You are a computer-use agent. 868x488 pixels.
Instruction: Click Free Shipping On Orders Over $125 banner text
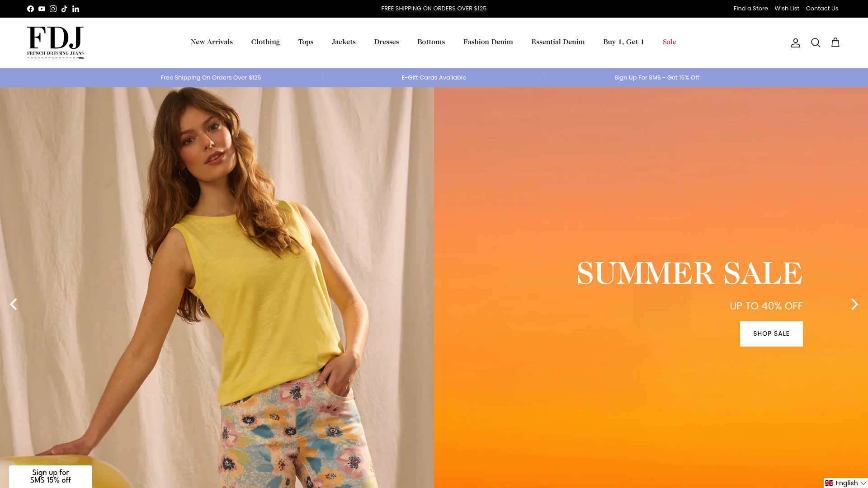point(211,78)
